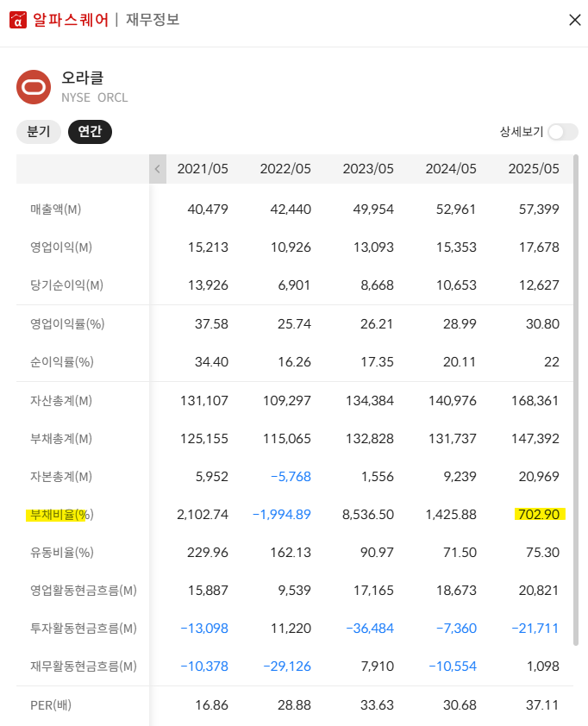Click the 영업이익(M) row label
The image size is (588, 726).
(60, 247)
